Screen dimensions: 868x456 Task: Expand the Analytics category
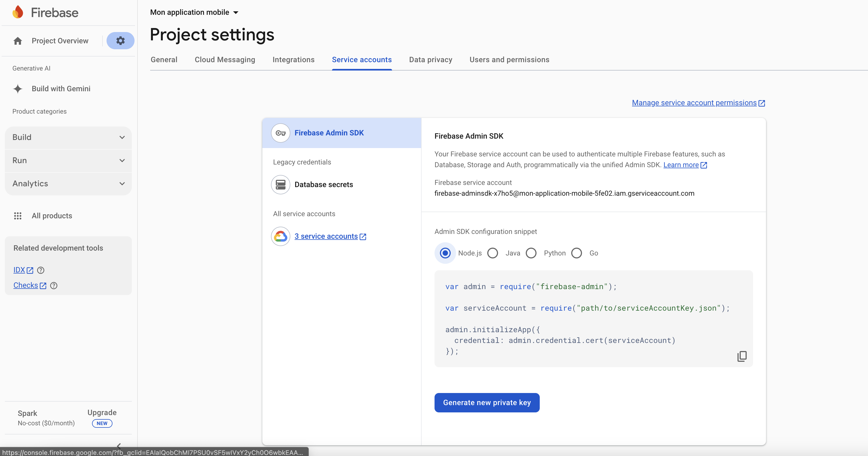coord(68,184)
